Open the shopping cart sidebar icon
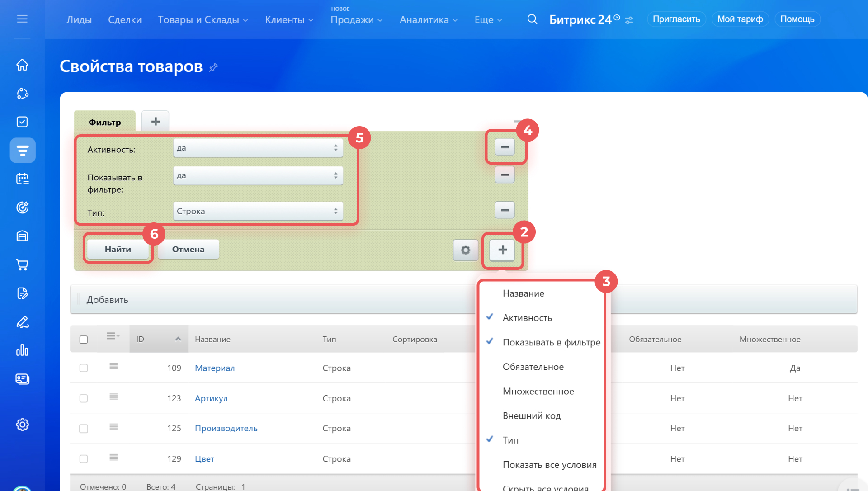The image size is (868, 491). [x=22, y=264]
